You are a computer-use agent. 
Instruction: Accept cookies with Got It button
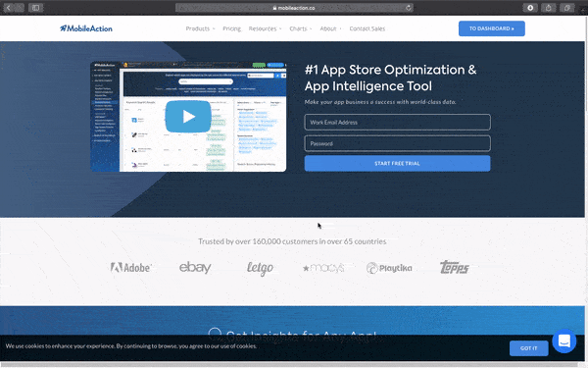point(529,348)
